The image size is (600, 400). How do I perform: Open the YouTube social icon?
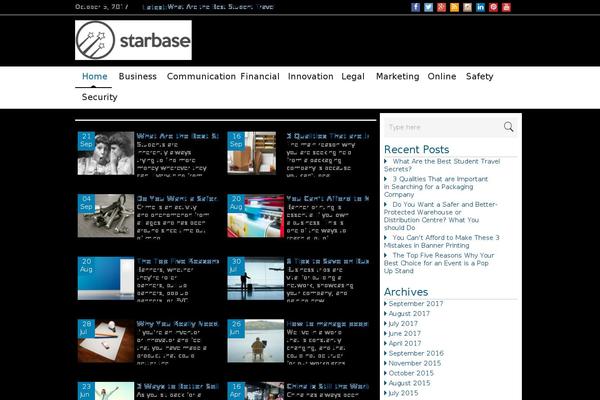click(x=506, y=7)
